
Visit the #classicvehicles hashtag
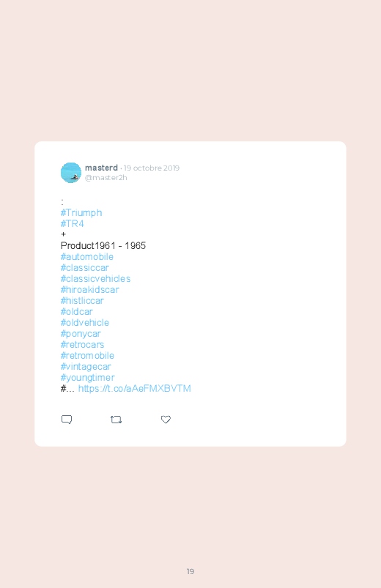coord(95,279)
